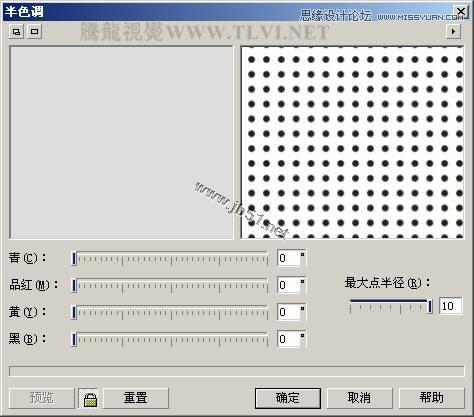The width and height of the screenshot is (474, 417).
Task: Click the 最大点半径 radius slider
Action: pos(391,306)
